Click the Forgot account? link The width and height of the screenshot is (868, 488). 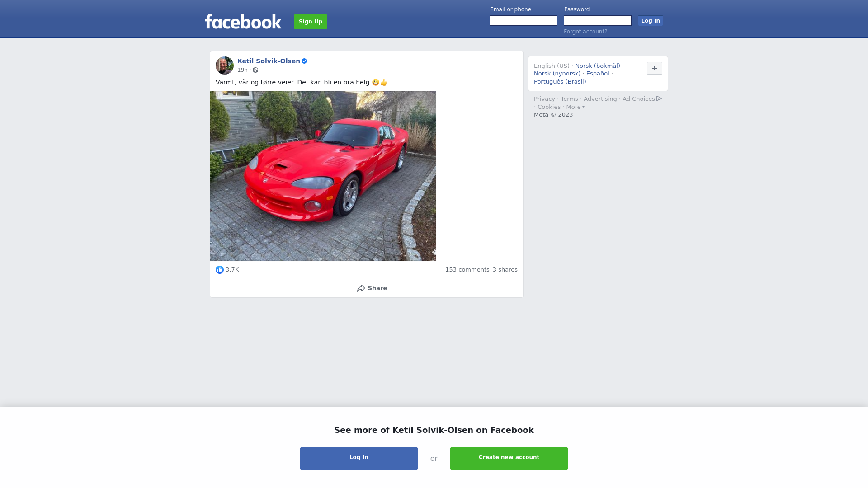585,32
